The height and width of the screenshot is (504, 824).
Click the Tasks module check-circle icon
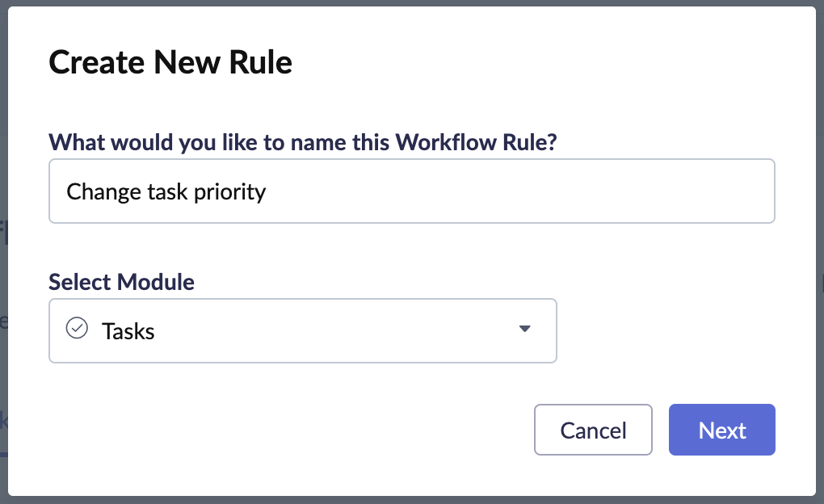77,329
